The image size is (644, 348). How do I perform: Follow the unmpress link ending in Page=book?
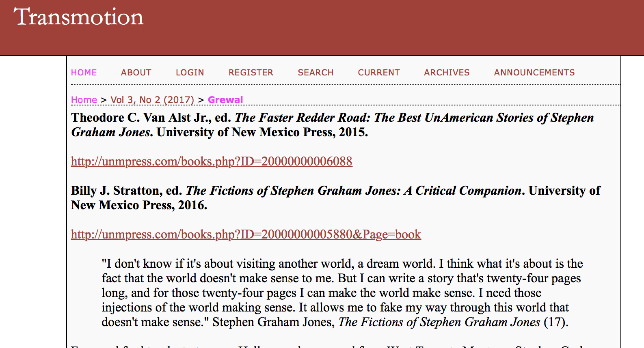(x=246, y=234)
